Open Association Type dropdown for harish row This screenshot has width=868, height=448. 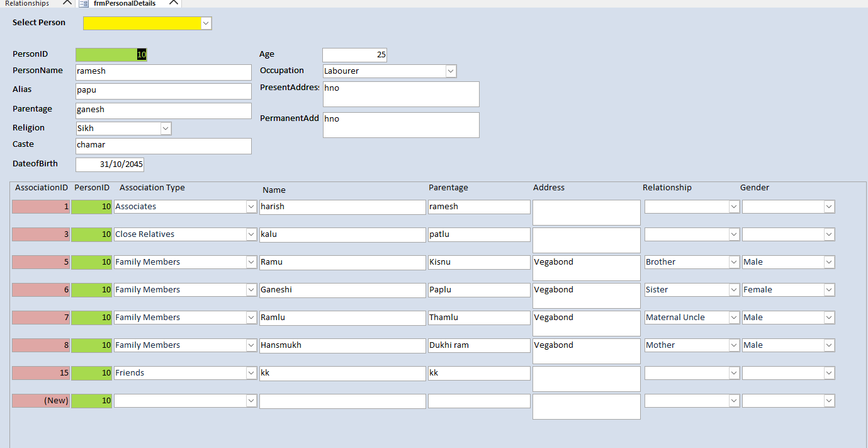point(251,207)
